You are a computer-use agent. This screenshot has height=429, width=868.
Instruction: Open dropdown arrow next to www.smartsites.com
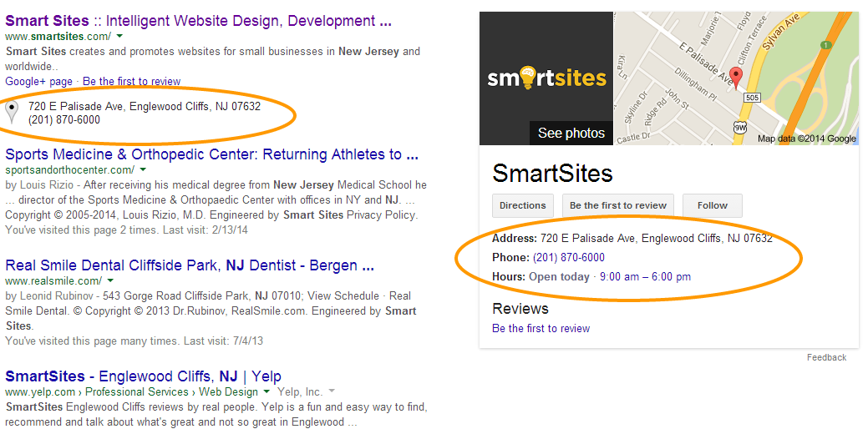tap(119, 36)
